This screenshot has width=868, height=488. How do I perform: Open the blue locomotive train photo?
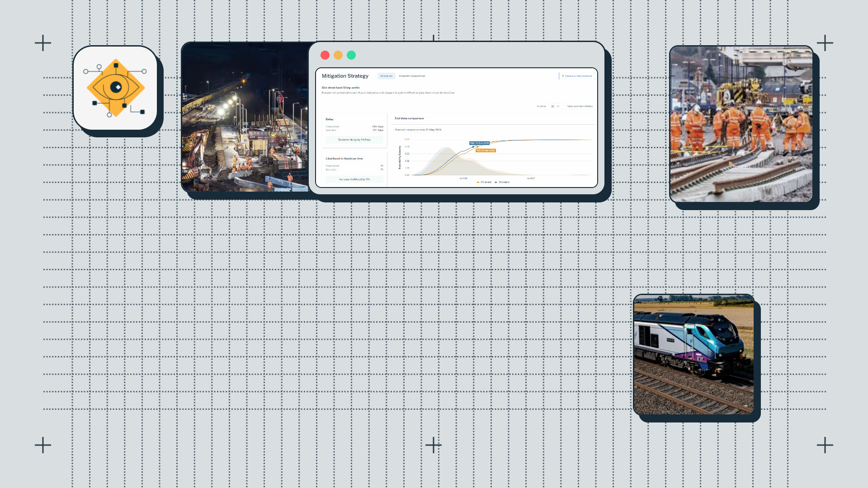pyautogui.click(x=693, y=355)
